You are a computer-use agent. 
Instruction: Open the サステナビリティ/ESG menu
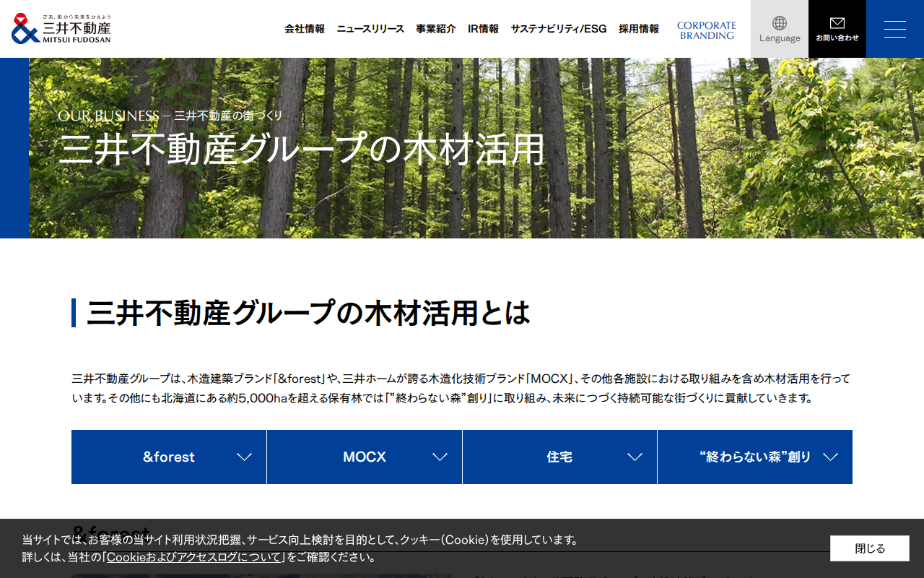point(559,29)
